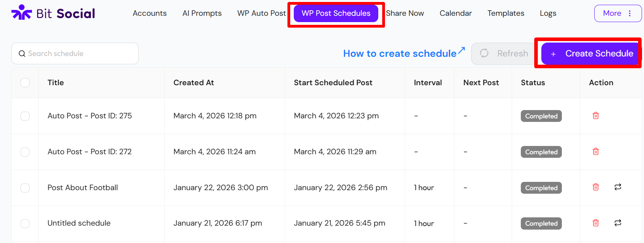Click the trash icon for Auto Post - Post ID: 272

[x=595, y=151]
